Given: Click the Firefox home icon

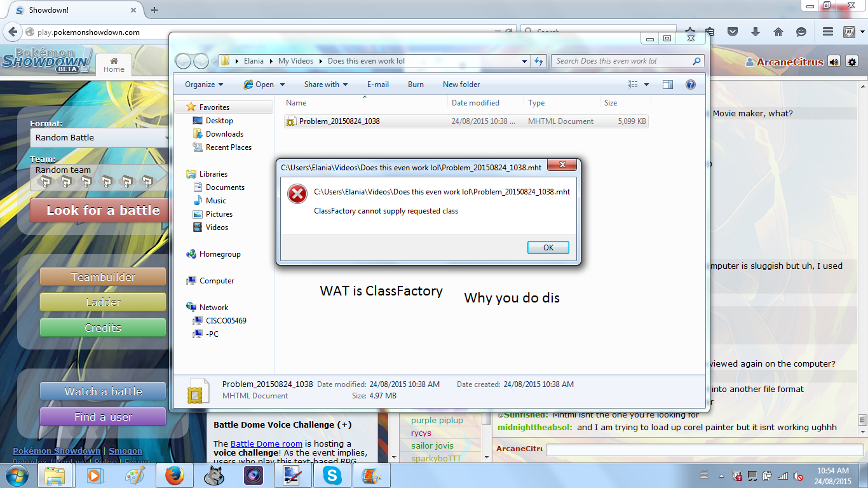Looking at the screenshot, I should pos(778,32).
